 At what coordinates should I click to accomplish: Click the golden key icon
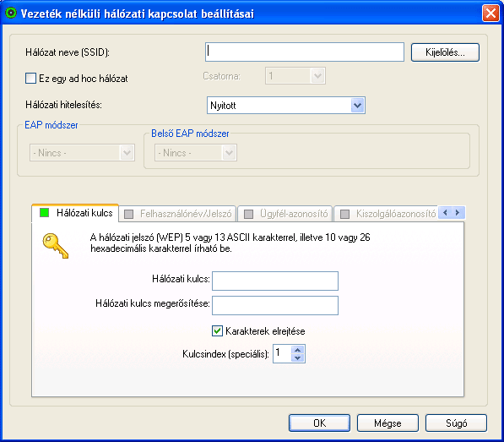coord(56,246)
